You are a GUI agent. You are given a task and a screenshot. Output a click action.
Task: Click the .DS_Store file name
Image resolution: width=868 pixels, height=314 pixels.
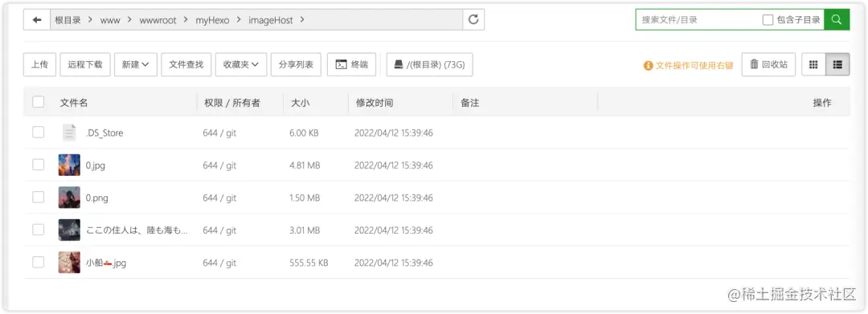pyautogui.click(x=104, y=133)
